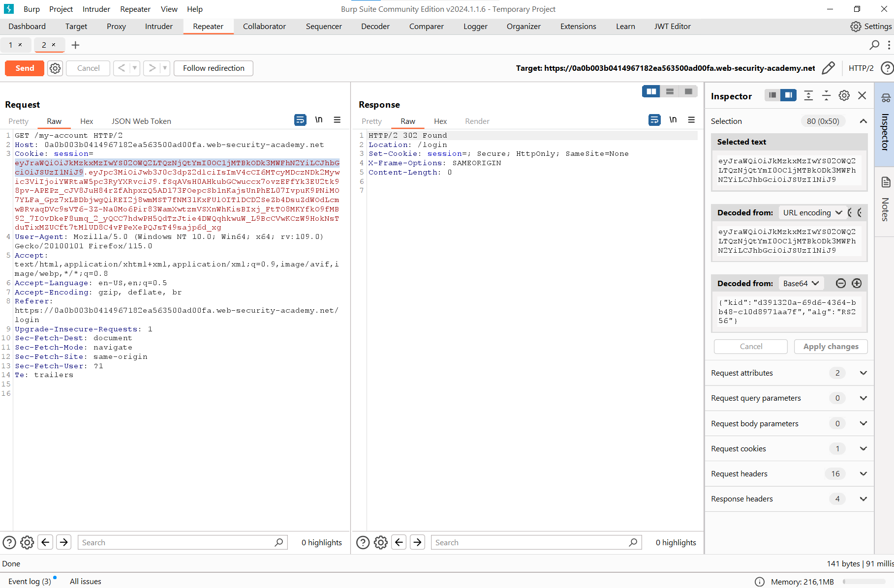Image resolution: width=894 pixels, height=588 pixels.
Task: Expand Request attributes section
Action: click(x=789, y=373)
